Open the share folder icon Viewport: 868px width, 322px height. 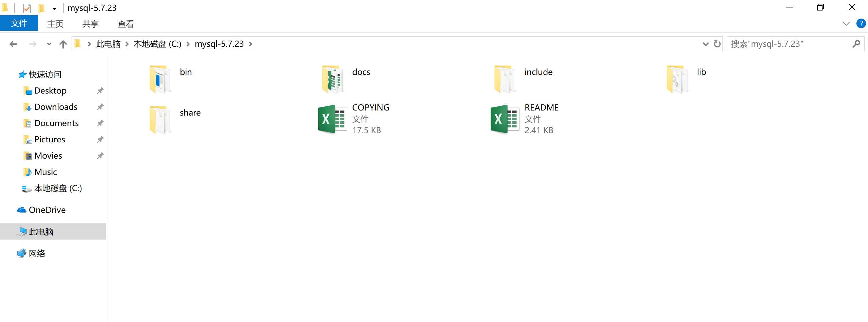[x=160, y=120]
